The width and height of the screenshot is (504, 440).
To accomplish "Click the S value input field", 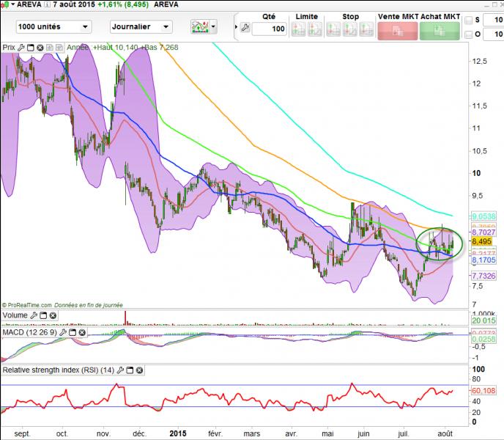I will (x=494, y=20).
